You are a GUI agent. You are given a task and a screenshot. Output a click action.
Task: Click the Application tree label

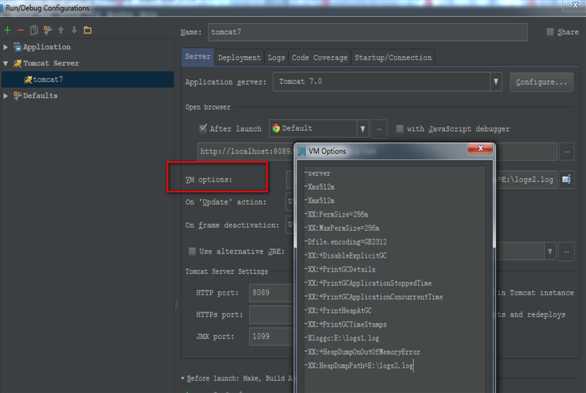[x=47, y=47]
